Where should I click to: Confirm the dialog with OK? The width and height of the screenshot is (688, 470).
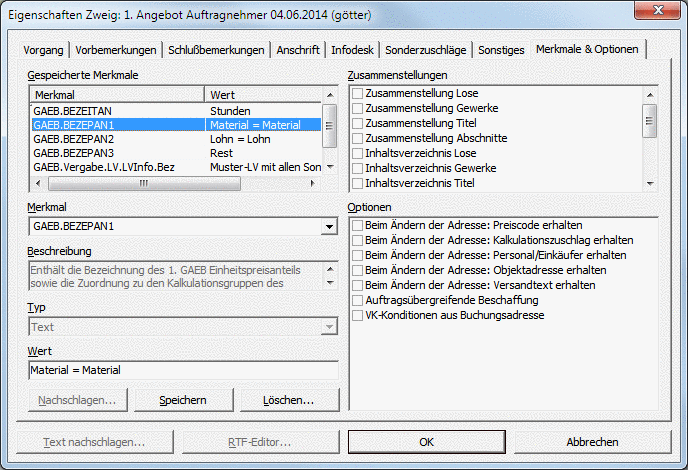(x=426, y=442)
